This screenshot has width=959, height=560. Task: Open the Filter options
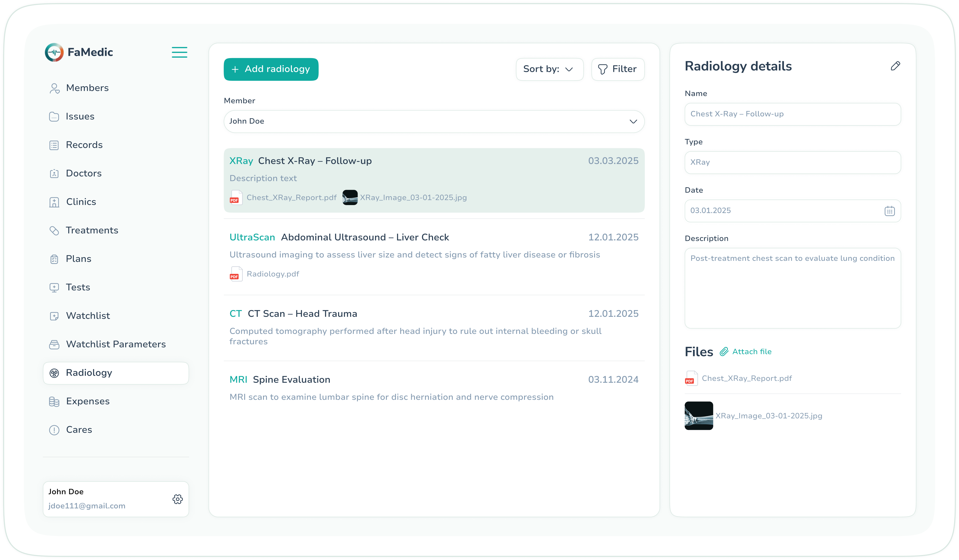618,69
